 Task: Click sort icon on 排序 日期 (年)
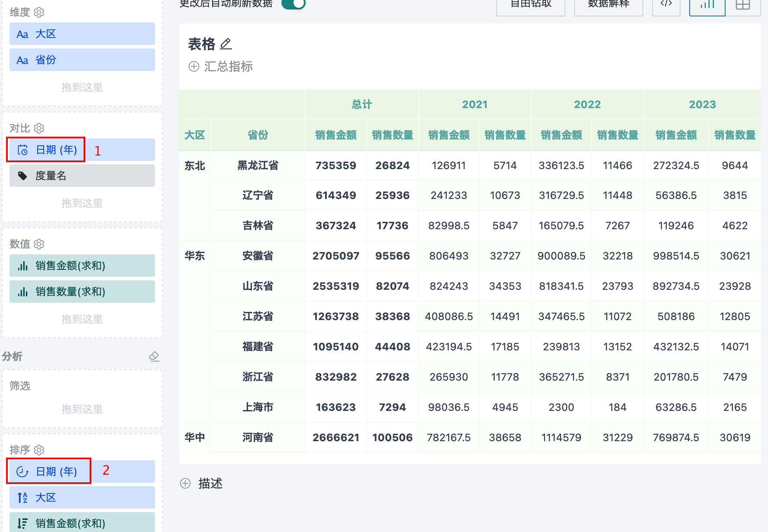tap(23, 471)
